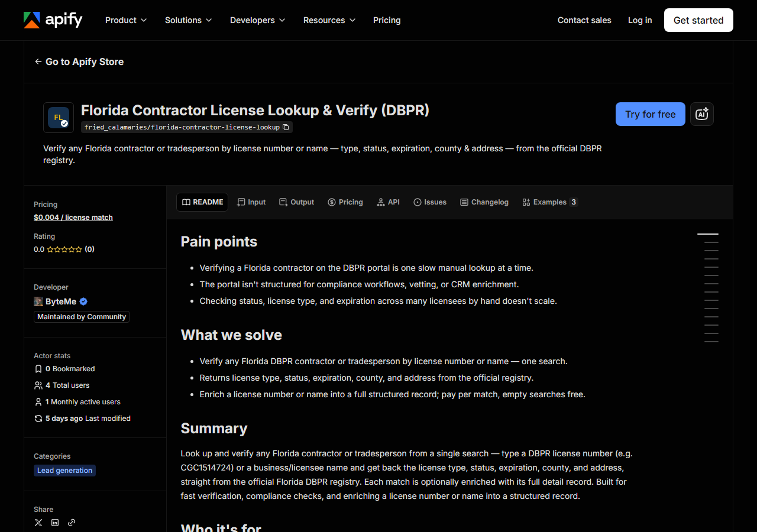This screenshot has width=757, height=532.
Task: Expand the Product menu
Action: [125, 20]
